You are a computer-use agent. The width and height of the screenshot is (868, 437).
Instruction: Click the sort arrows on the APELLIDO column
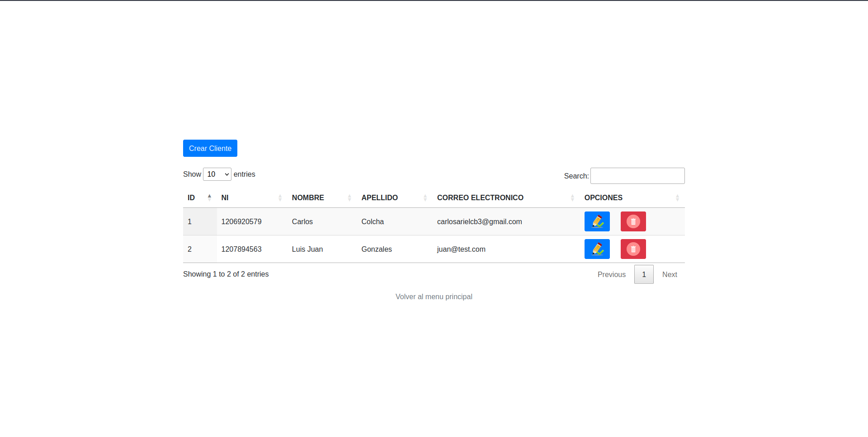click(425, 197)
